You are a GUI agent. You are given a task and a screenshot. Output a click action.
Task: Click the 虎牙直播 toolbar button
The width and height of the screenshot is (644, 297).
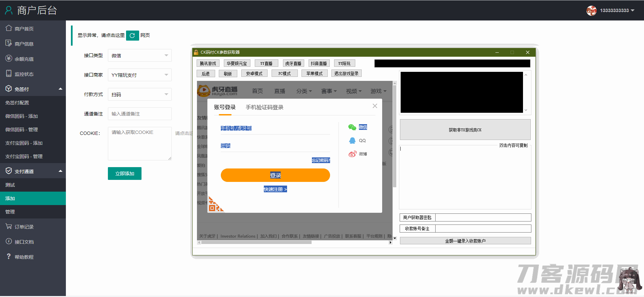coord(293,63)
